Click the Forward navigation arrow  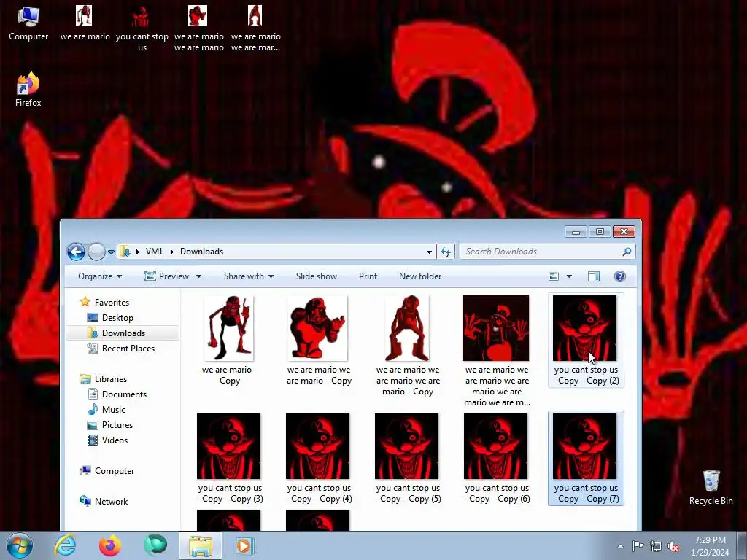point(96,252)
